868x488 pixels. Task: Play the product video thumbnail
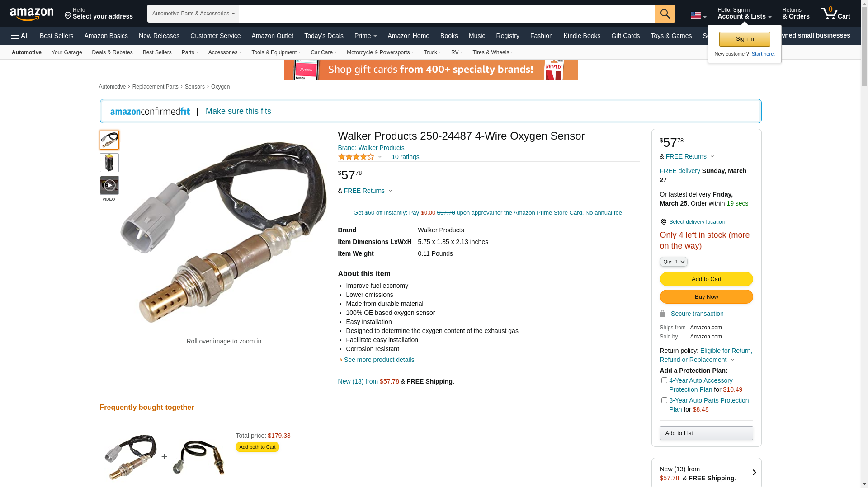(109, 185)
